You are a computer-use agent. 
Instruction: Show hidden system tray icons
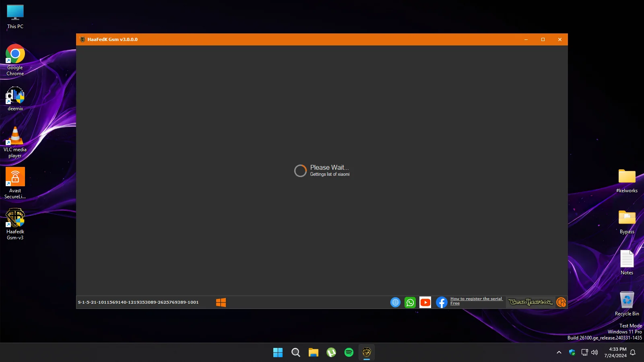coord(559,352)
